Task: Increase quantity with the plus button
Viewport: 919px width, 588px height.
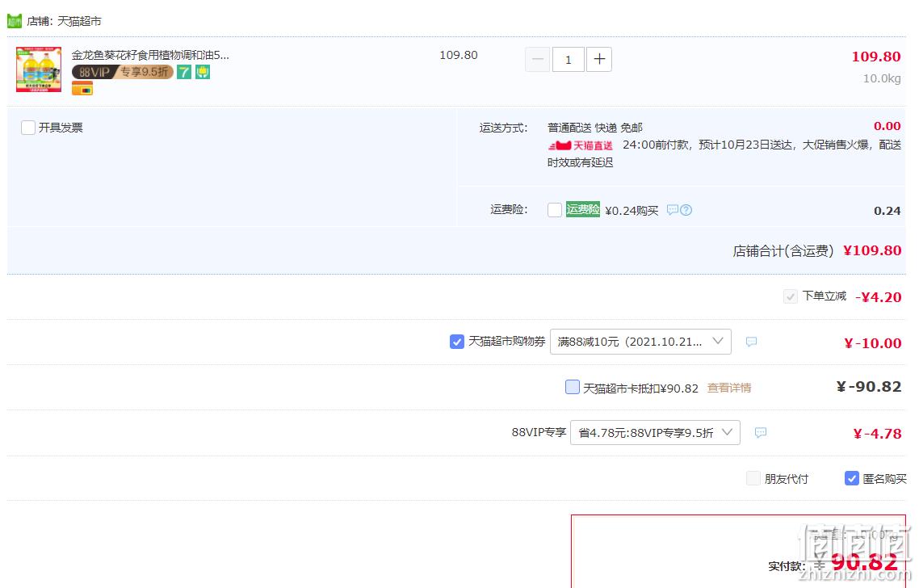Action: coord(599,59)
